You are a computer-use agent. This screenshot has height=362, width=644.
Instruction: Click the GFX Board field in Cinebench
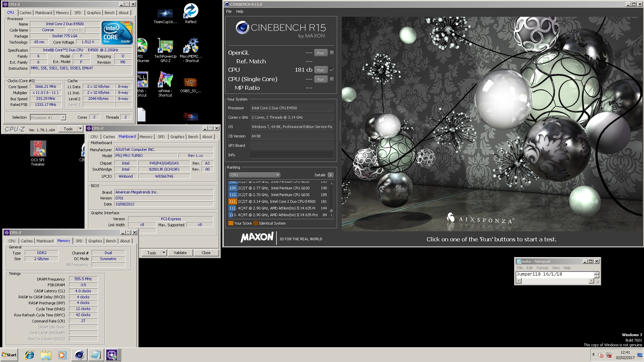click(x=291, y=145)
